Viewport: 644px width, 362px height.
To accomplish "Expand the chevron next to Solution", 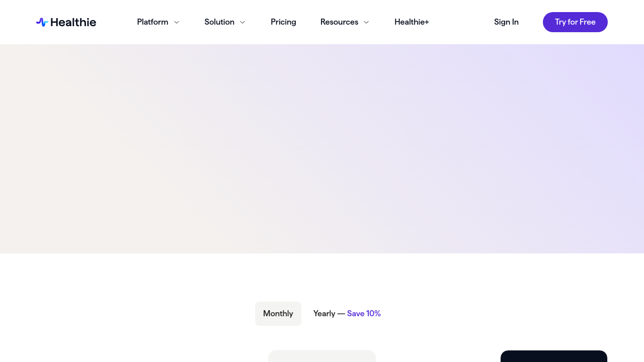I will pyautogui.click(x=243, y=22).
